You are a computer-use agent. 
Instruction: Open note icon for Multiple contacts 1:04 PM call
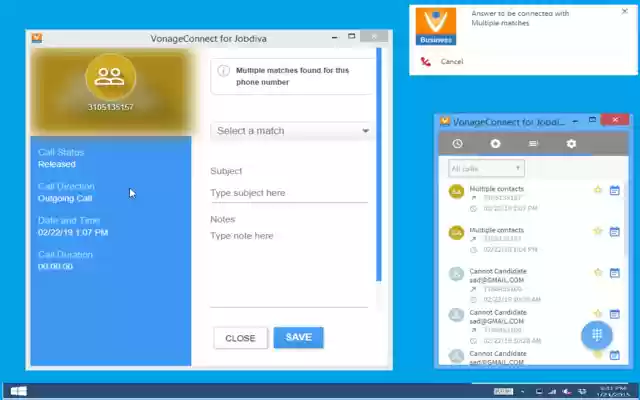615,231
